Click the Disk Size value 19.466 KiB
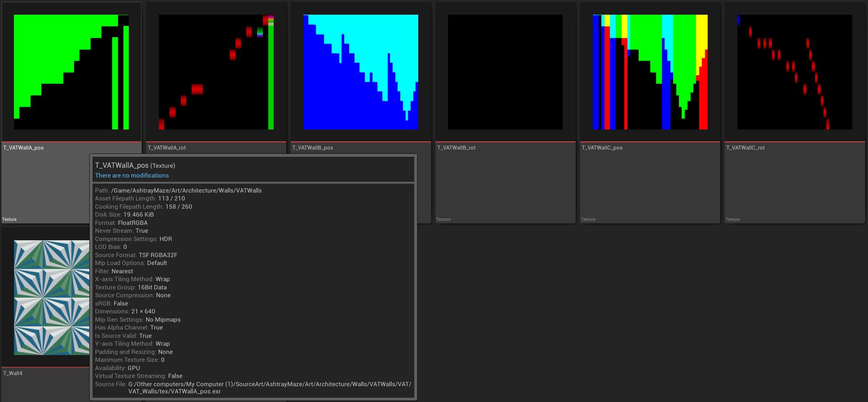The height and width of the screenshot is (402, 868). (138, 214)
